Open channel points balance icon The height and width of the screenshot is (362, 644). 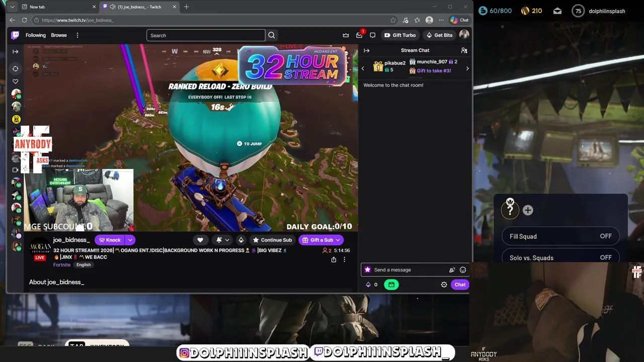pyautogui.click(x=371, y=285)
